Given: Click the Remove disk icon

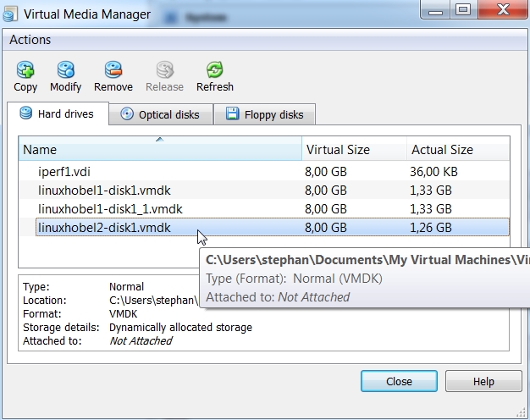Looking at the screenshot, I should pyautogui.click(x=113, y=70).
